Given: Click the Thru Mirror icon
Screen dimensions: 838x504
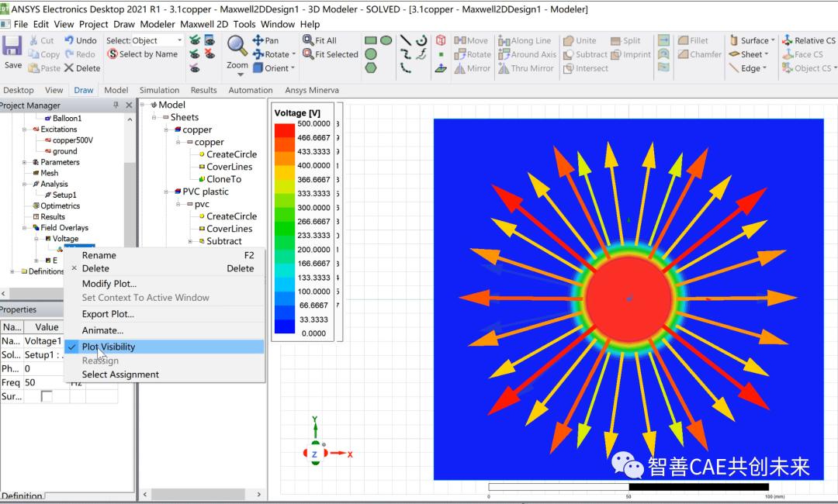Looking at the screenshot, I should tap(503, 69).
